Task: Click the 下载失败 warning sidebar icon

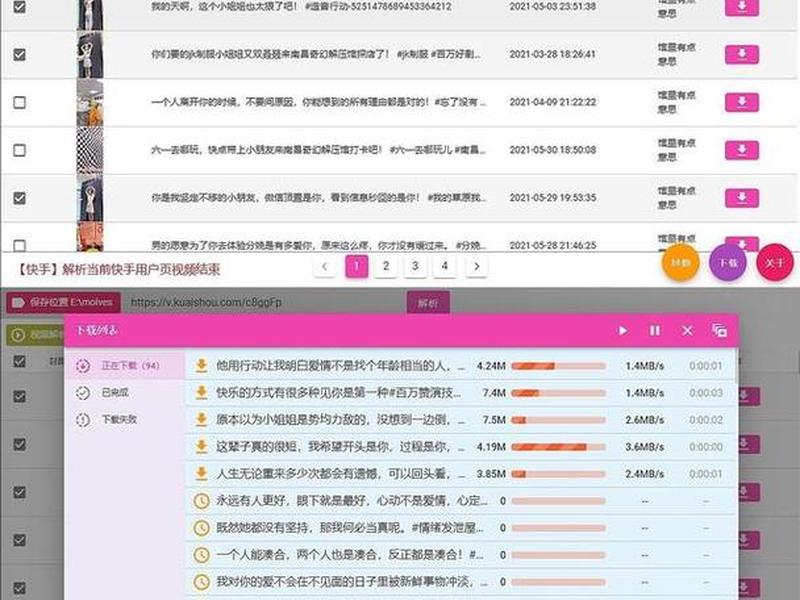Action: pos(83,419)
